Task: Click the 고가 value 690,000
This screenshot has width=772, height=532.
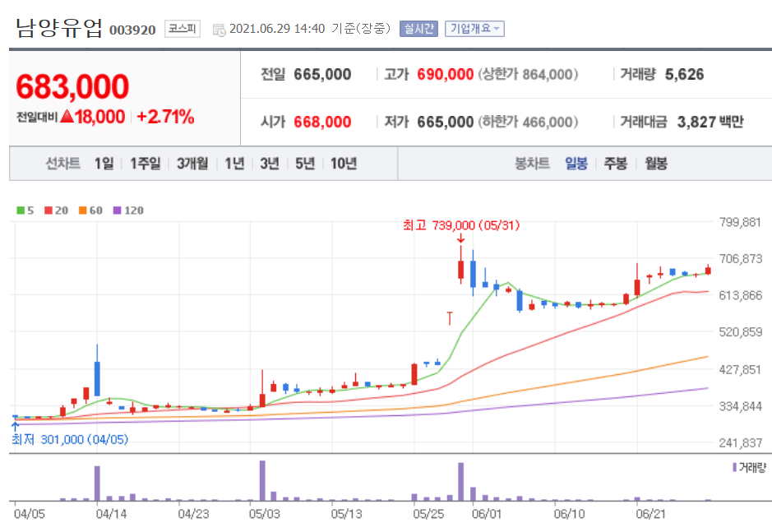Action: (445, 74)
